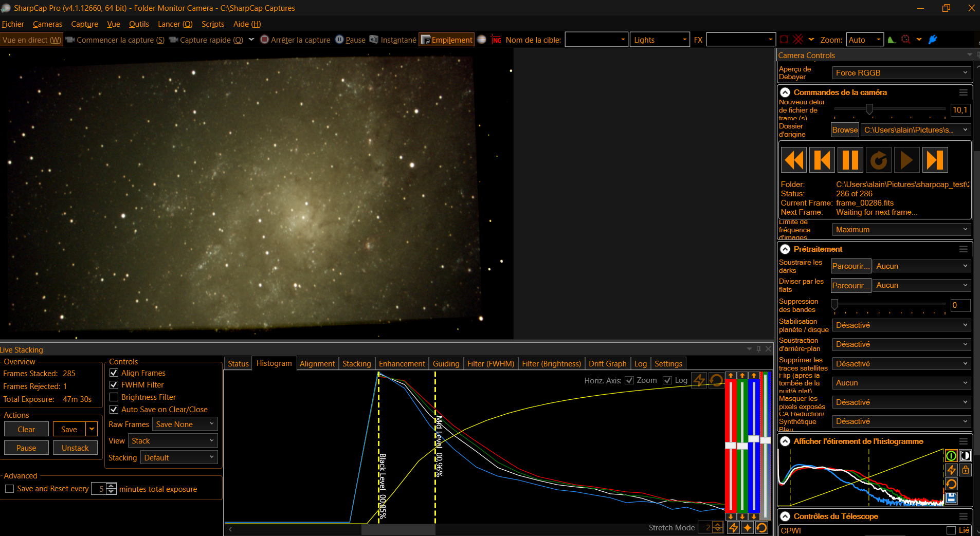Screen dimensions: 980x536
Task: Click the Save button in Actions
Action: (x=69, y=429)
